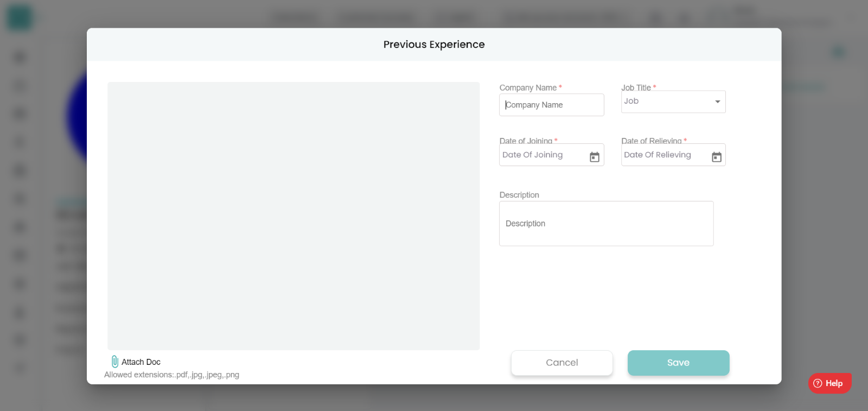Focus the Company Name text field

[552, 105]
